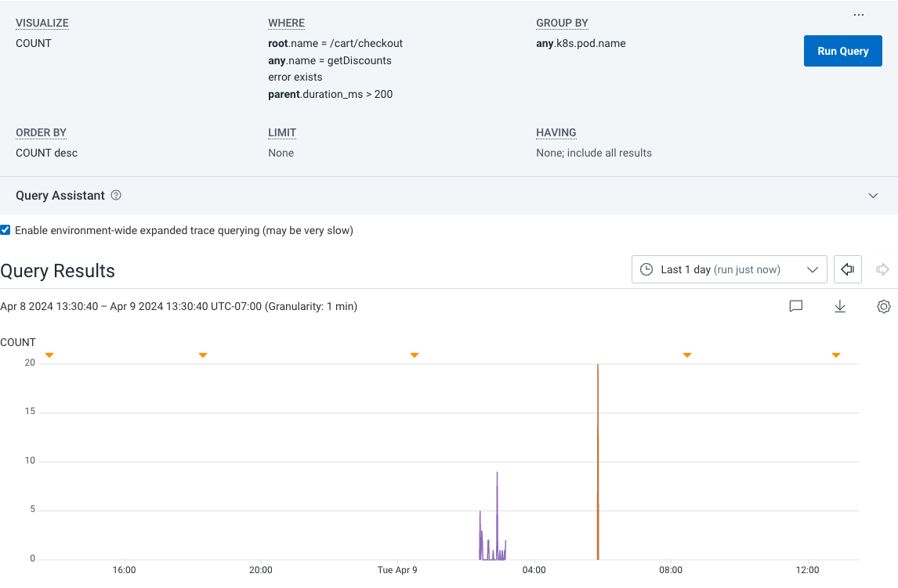Viewport: 898px width, 588px height.
Task: Click the Query Assistant help icon
Action: click(116, 195)
